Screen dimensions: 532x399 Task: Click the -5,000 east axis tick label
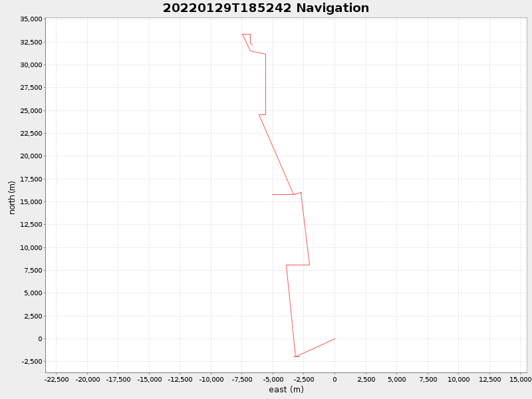tap(273, 379)
